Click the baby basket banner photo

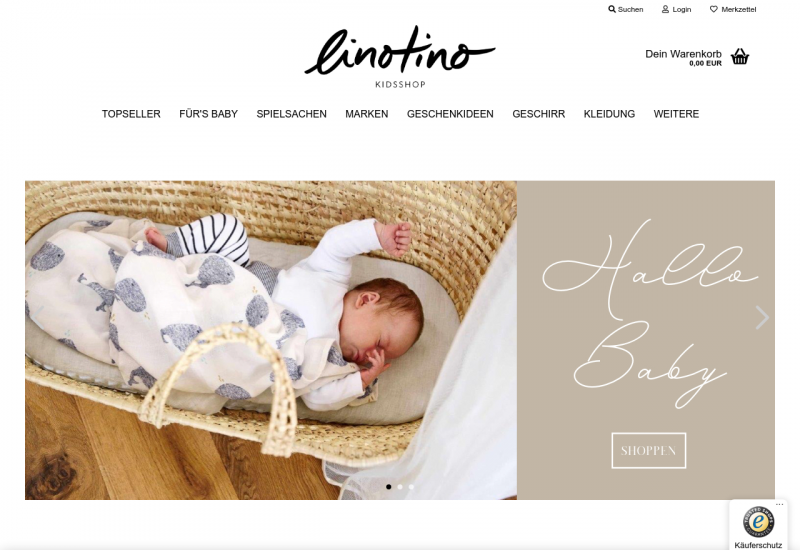[x=271, y=340]
